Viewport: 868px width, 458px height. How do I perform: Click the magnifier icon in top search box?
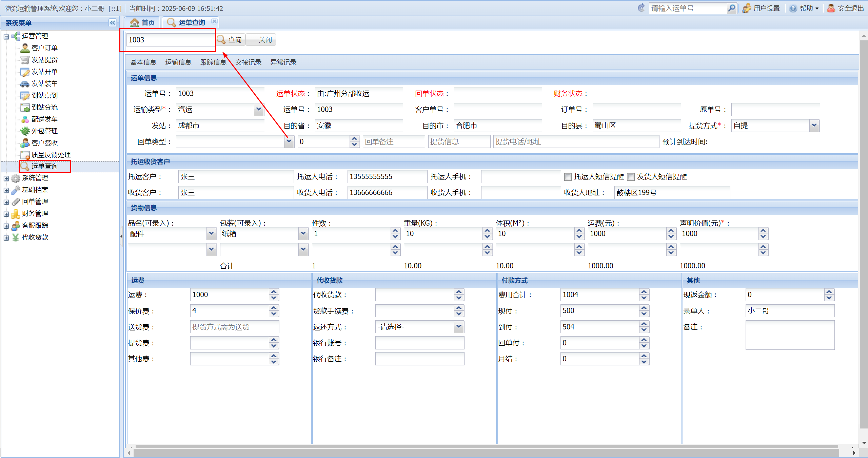[x=731, y=8]
